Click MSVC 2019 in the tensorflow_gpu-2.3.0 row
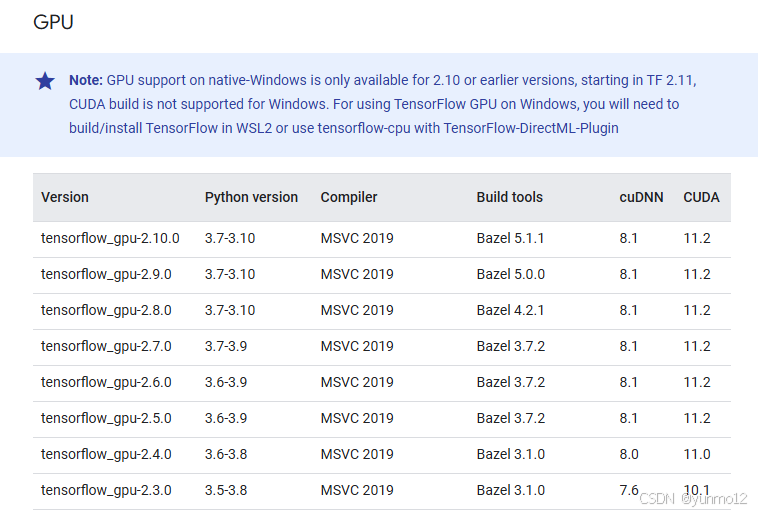 [357, 490]
